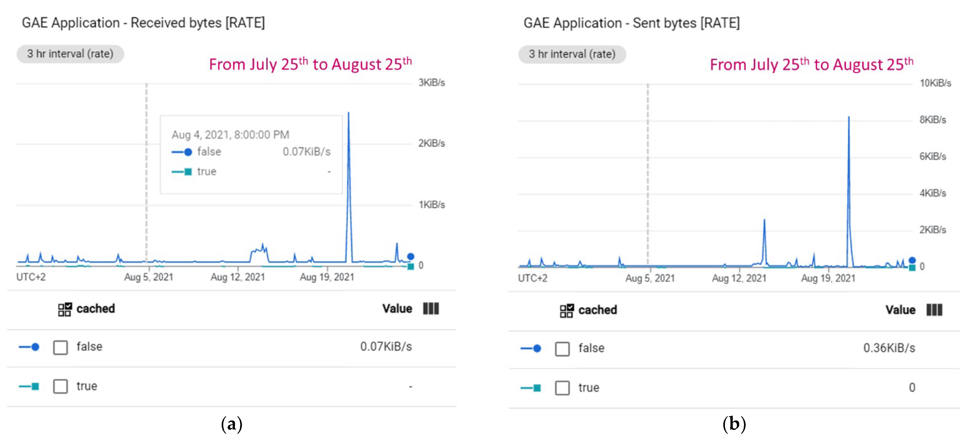Viewport: 980px width, 441px height.
Task: Click the cached column header in Sent legend
Action: pyautogui.click(x=597, y=310)
